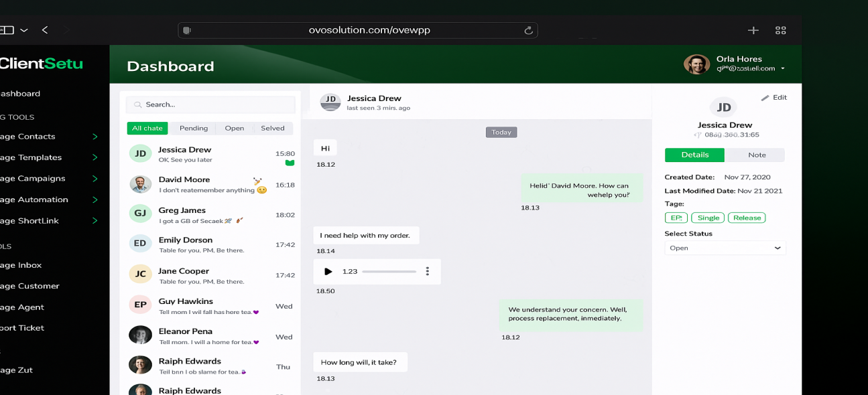Click the chat Search field
Viewport: 868px width, 395px height.
tap(210, 104)
